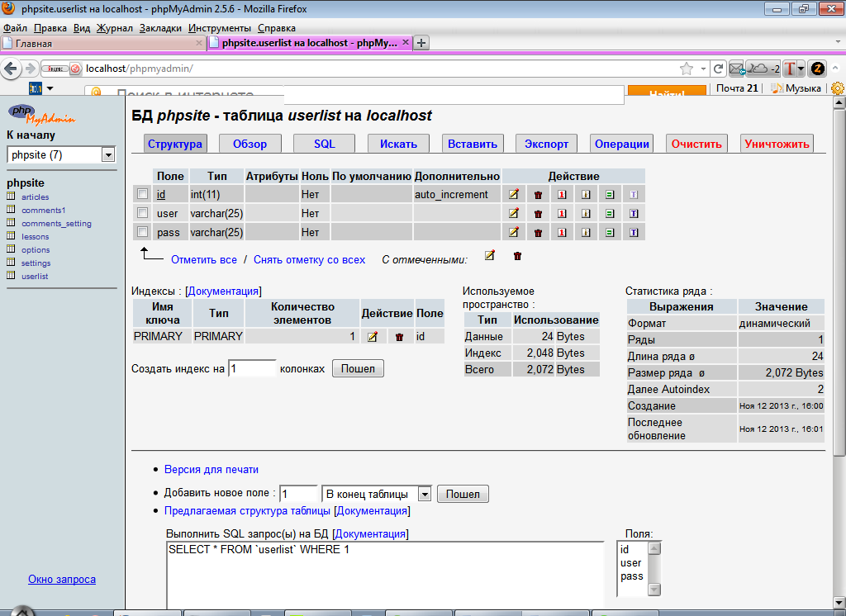Set primary key on the user row
The width and height of the screenshot is (846, 616).
[562, 214]
